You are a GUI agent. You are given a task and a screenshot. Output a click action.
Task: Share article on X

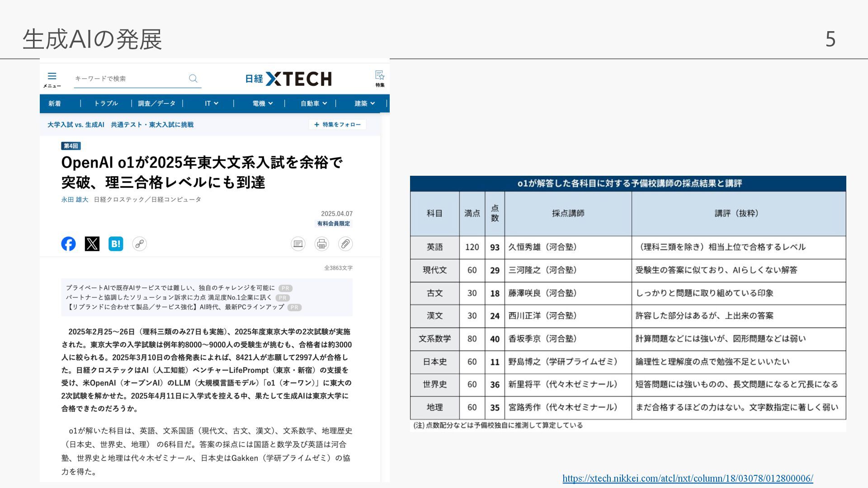click(x=92, y=244)
